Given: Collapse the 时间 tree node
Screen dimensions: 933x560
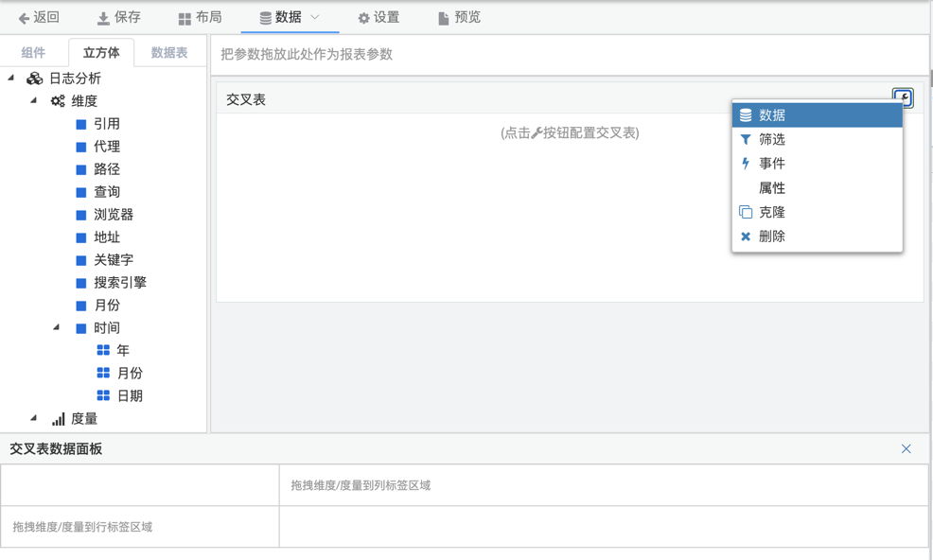Looking at the screenshot, I should [57, 328].
